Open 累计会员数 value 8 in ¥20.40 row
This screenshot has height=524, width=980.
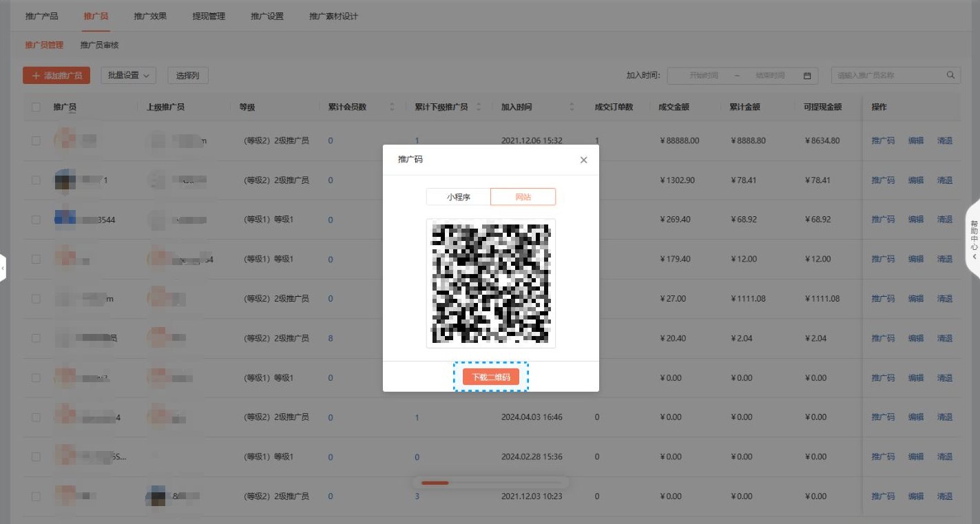click(331, 338)
